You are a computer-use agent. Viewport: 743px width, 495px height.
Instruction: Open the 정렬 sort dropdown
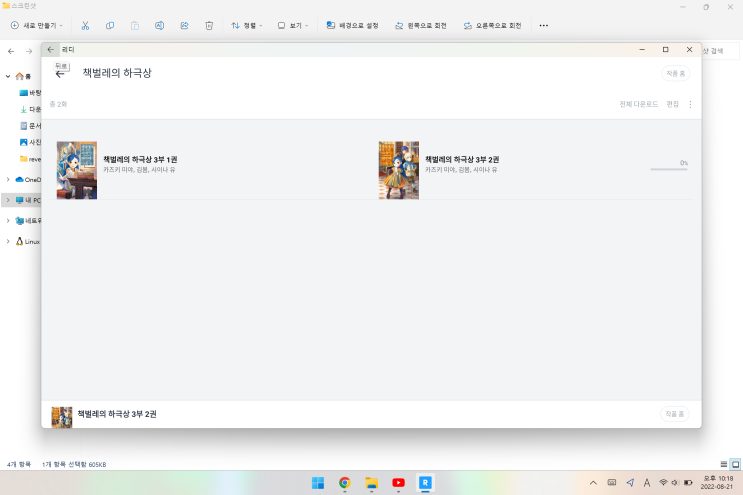(246, 26)
